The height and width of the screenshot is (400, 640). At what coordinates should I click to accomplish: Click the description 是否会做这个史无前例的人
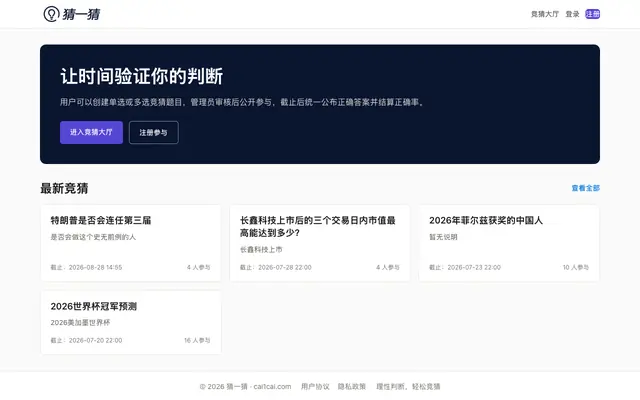(x=93, y=237)
